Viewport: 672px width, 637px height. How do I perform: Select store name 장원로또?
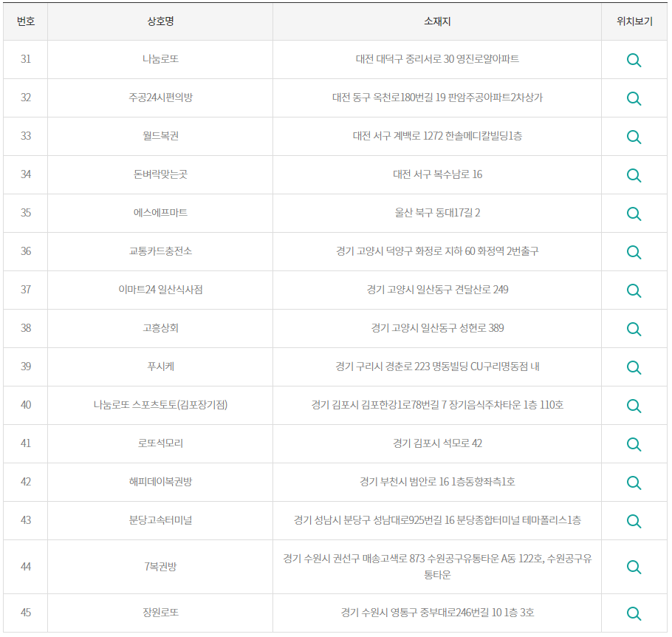tap(160, 613)
